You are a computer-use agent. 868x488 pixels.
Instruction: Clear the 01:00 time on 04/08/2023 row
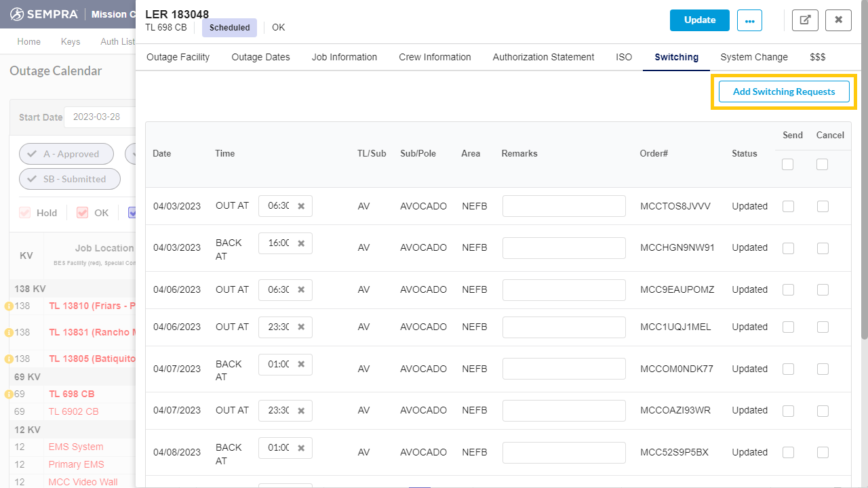(301, 448)
